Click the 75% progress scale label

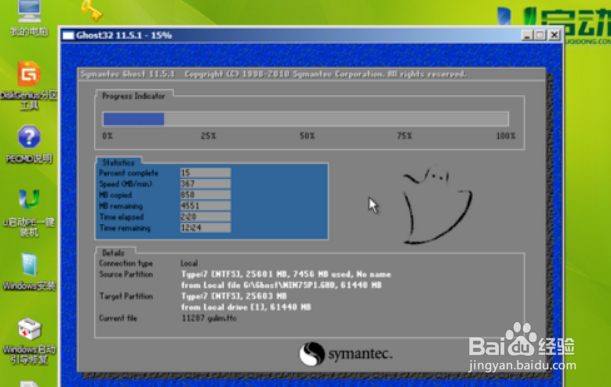coord(404,136)
